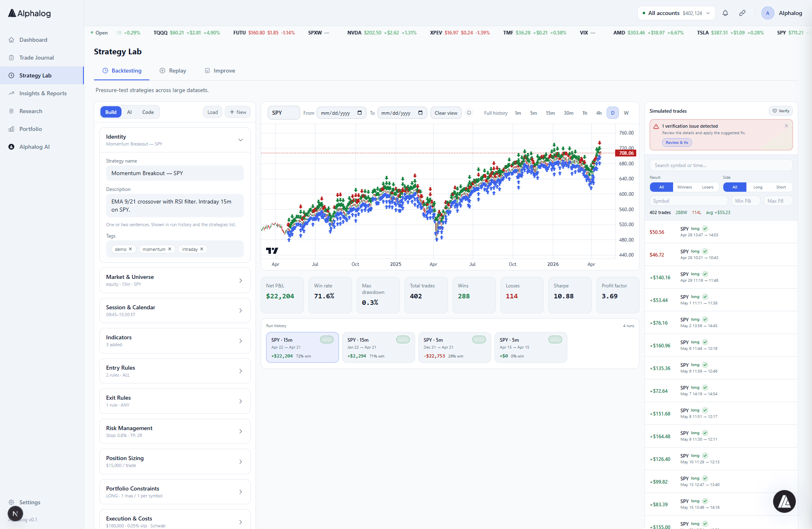Set chart timeframe to 1h
Image resolution: width=812 pixels, height=529 pixels.
(x=585, y=113)
